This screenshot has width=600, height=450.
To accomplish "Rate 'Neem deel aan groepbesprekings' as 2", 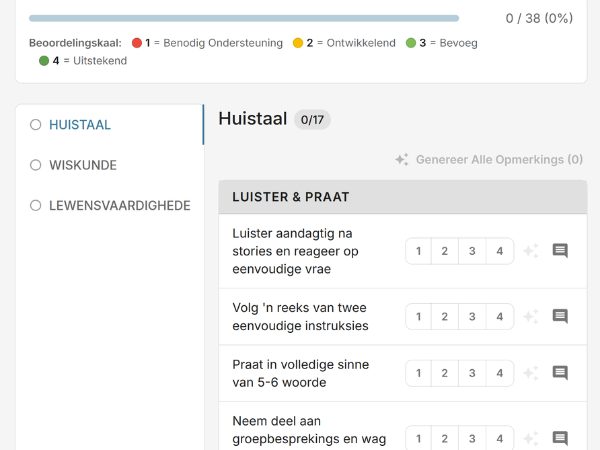I will coord(445,439).
